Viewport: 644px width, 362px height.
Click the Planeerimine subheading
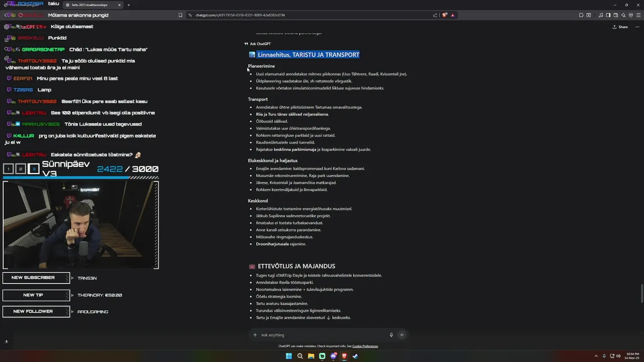click(x=261, y=66)
